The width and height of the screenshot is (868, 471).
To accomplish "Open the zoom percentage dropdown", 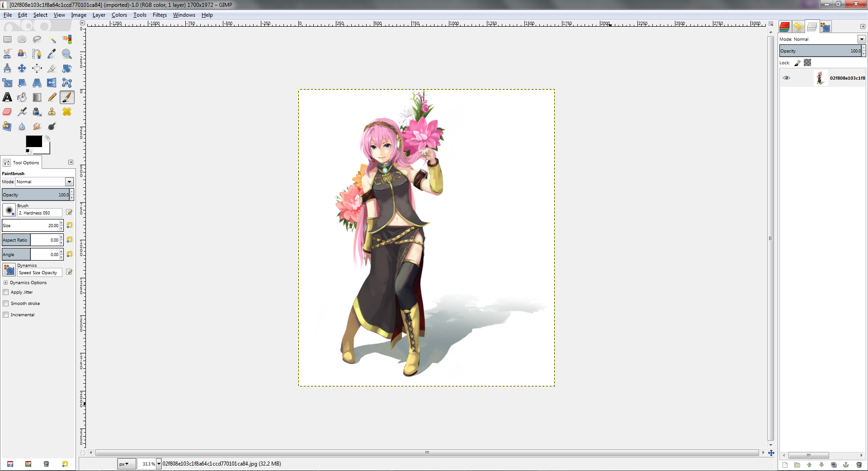I will [159, 464].
